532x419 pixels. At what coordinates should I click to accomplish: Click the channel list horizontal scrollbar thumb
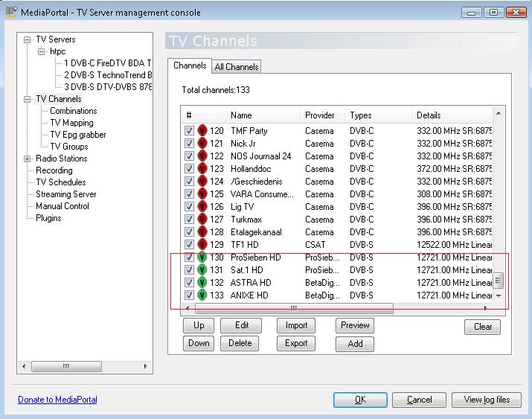point(294,308)
